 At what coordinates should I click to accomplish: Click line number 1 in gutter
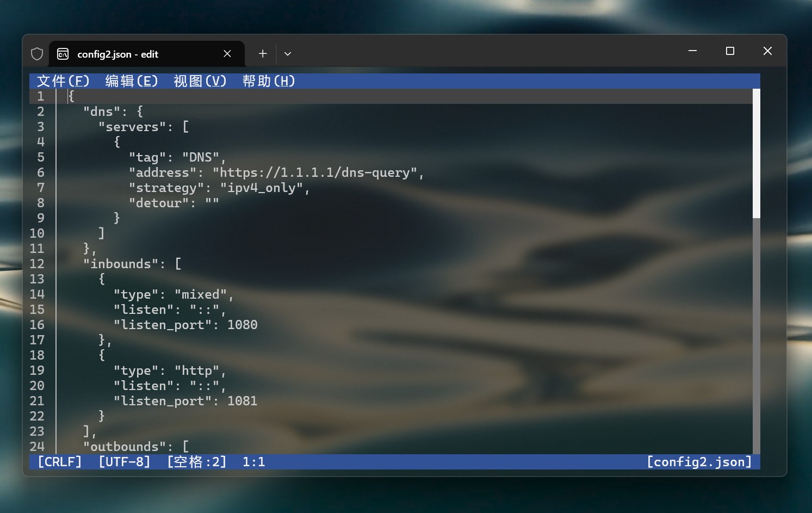coord(41,96)
